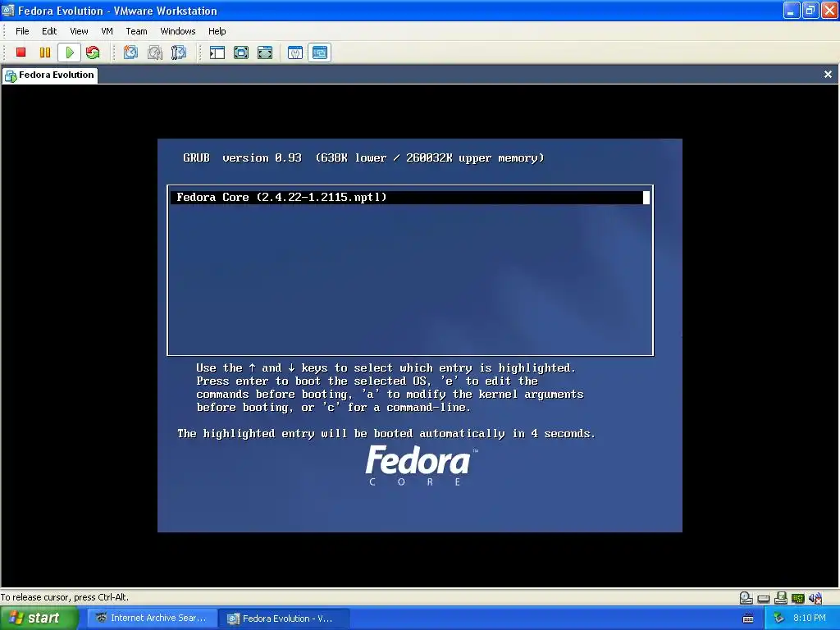Reset the virtual machine with the red-green arrows icon

pyautogui.click(x=93, y=52)
